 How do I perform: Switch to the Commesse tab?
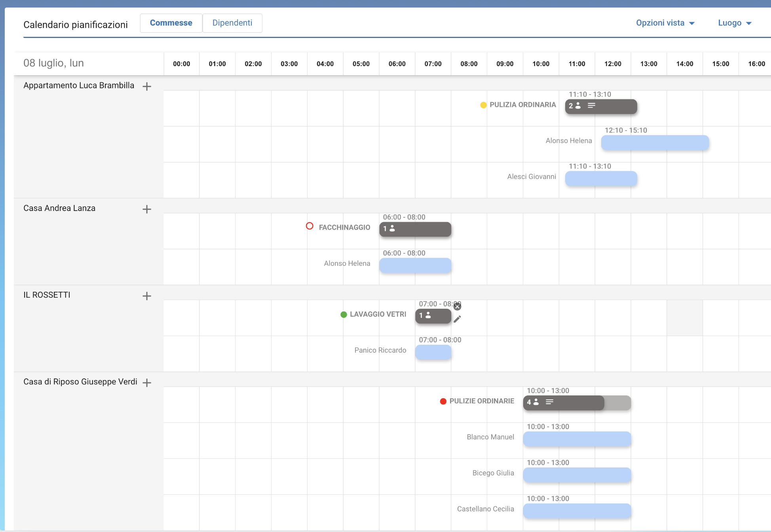(171, 23)
